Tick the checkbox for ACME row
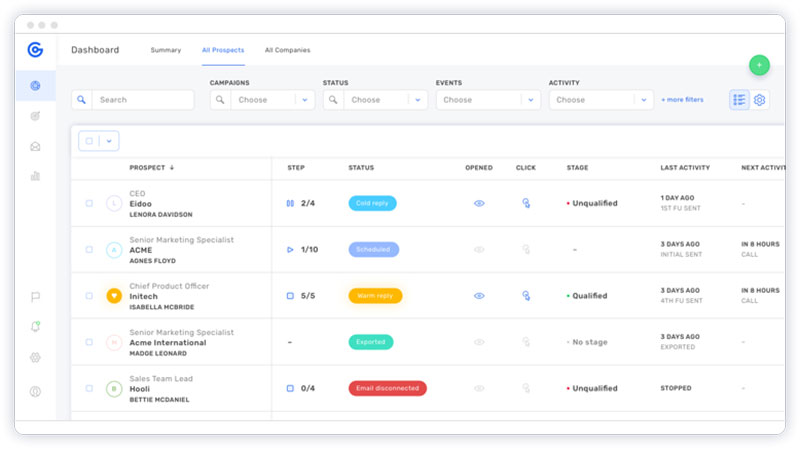This screenshot has height=449, width=800. coord(89,250)
